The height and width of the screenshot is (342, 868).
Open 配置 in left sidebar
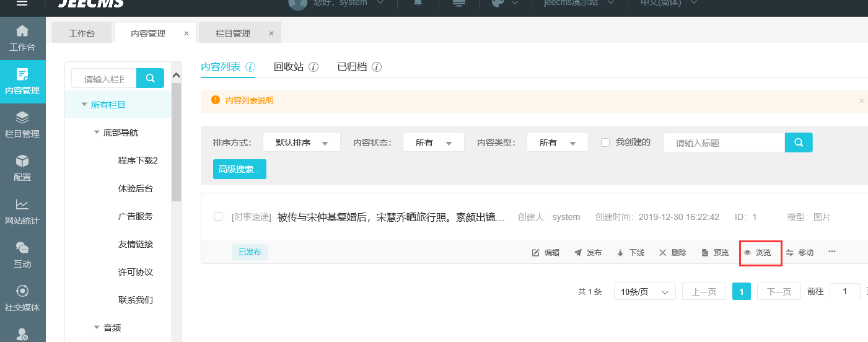(x=22, y=169)
